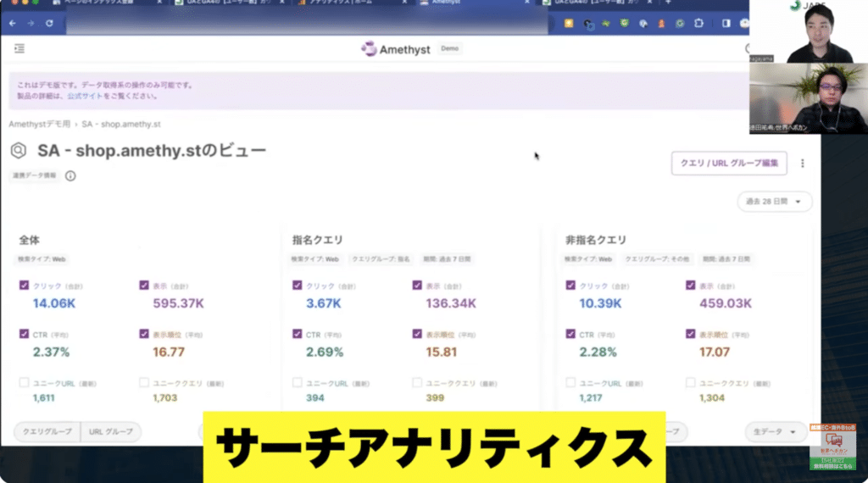Screen dimensions: 868x483
Task: Open the 過去 28 日間 date range dropdown
Action: pos(774,202)
